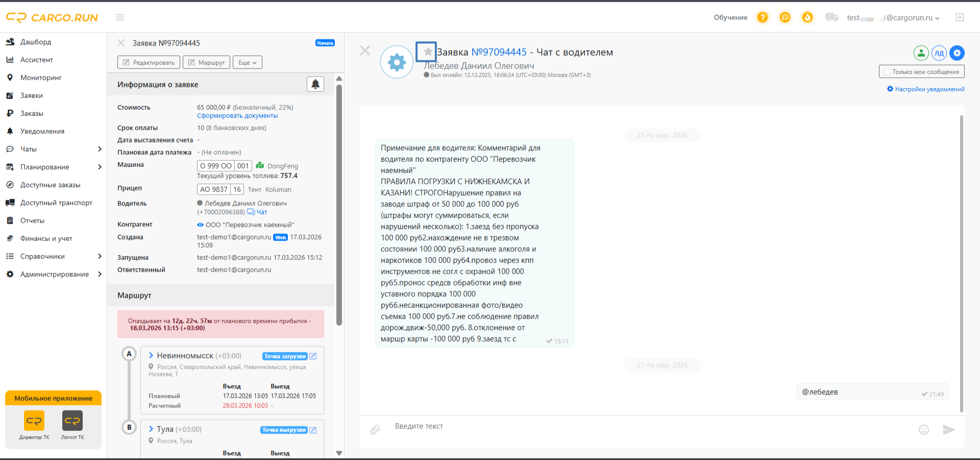This screenshot has width=980, height=460.
Task: Click the Редактировать button
Action: pos(149,62)
